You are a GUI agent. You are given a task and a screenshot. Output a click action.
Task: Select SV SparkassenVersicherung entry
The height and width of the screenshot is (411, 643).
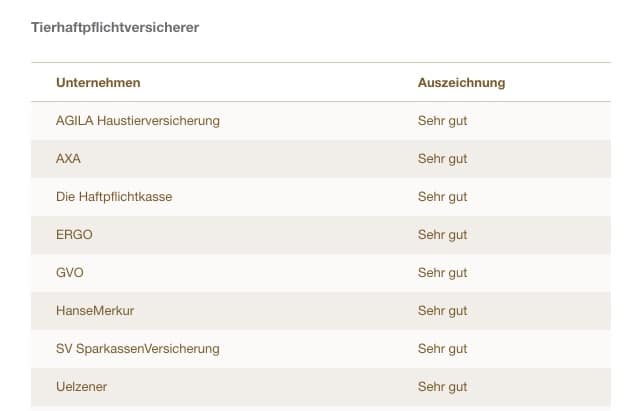pyautogui.click(x=138, y=349)
